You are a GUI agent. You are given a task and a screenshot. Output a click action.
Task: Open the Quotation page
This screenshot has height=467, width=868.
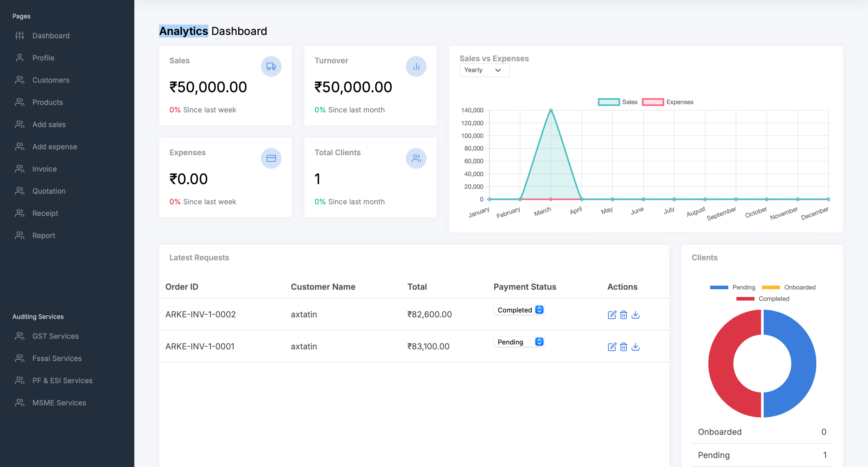click(x=49, y=191)
